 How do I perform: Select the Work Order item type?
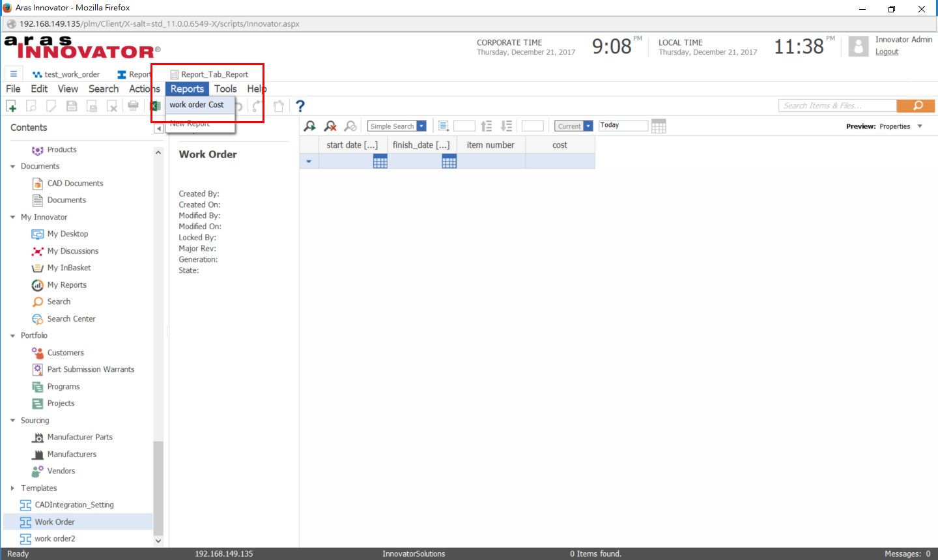55,522
